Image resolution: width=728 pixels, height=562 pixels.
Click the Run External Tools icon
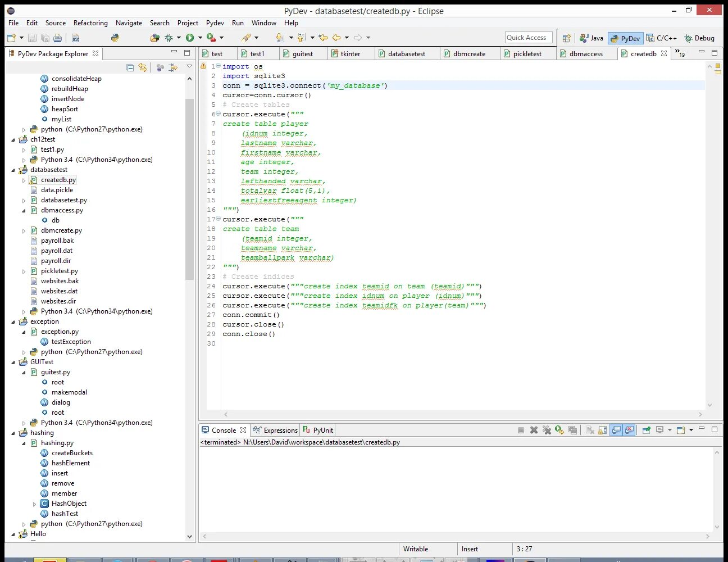(211, 38)
